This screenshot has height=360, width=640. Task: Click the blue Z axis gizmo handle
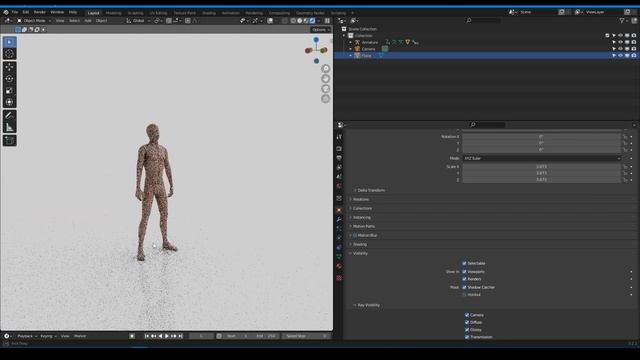coord(316,40)
